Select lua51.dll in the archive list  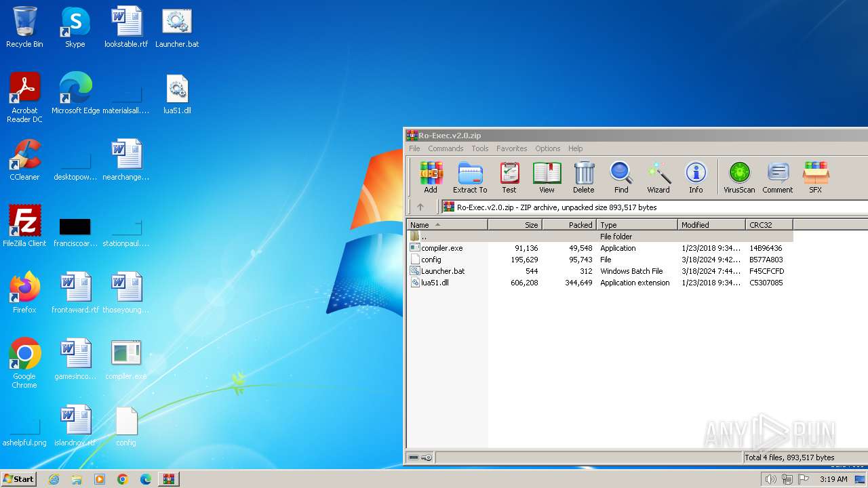(599, 283)
